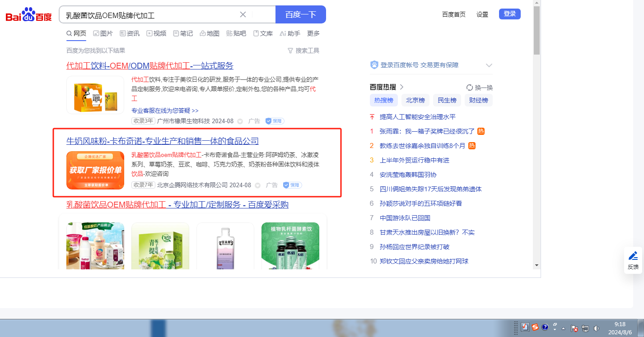
Task: Click the shield icon beside 登录百度帐号
Action: pyautogui.click(x=374, y=65)
